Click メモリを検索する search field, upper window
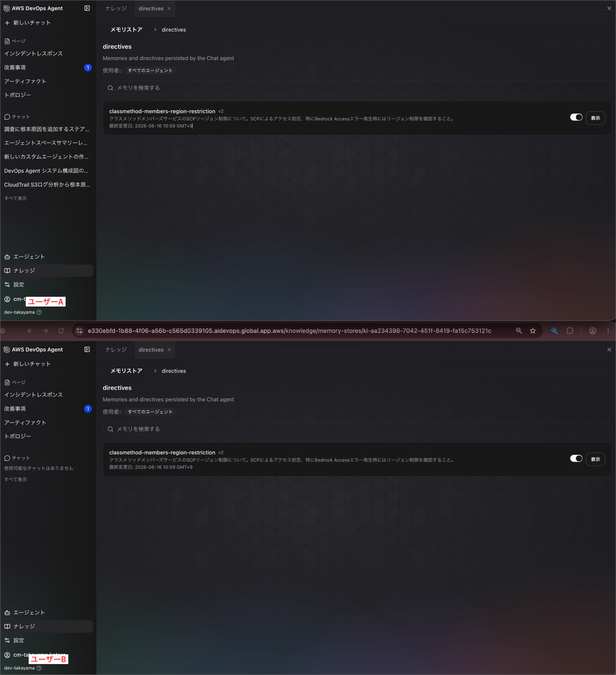This screenshot has width=616, height=675. tap(357, 88)
